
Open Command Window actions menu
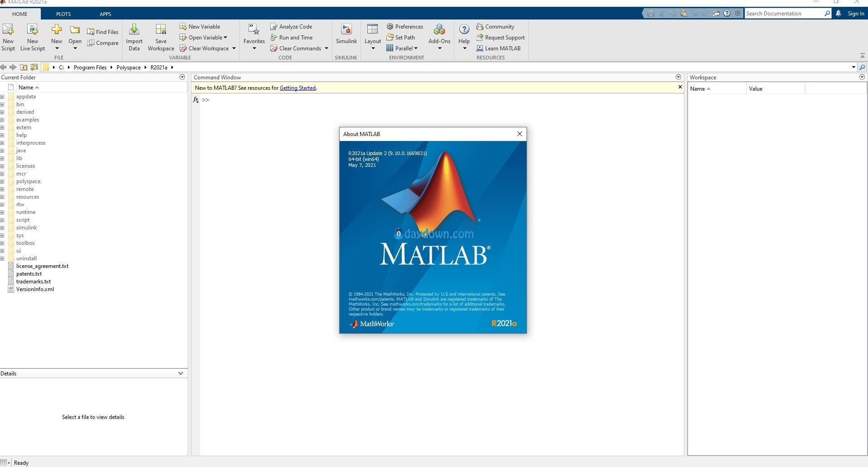pos(678,77)
